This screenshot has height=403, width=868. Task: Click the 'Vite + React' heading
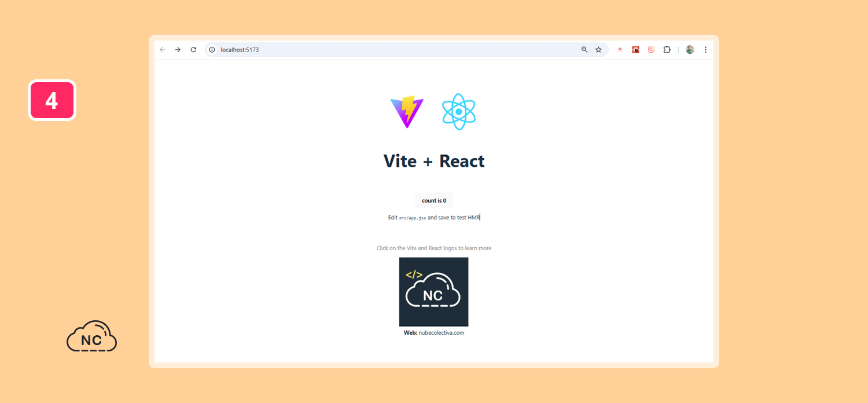(x=434, y=161)
